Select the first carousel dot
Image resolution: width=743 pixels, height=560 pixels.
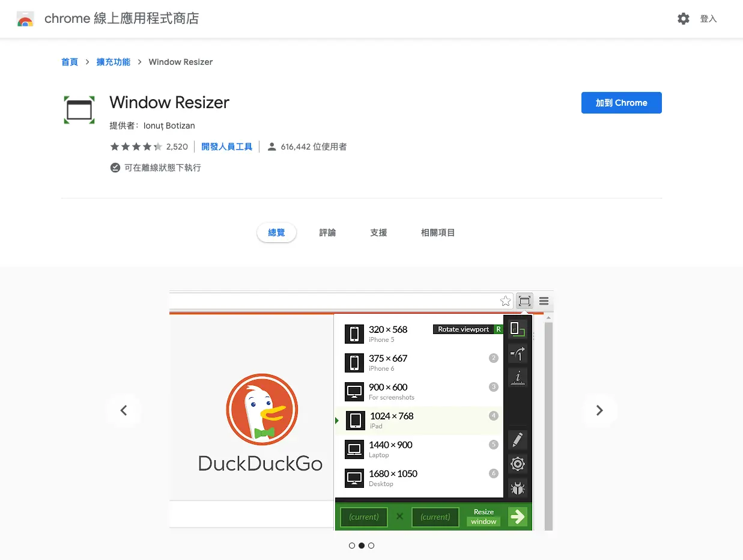coord(352,546)
